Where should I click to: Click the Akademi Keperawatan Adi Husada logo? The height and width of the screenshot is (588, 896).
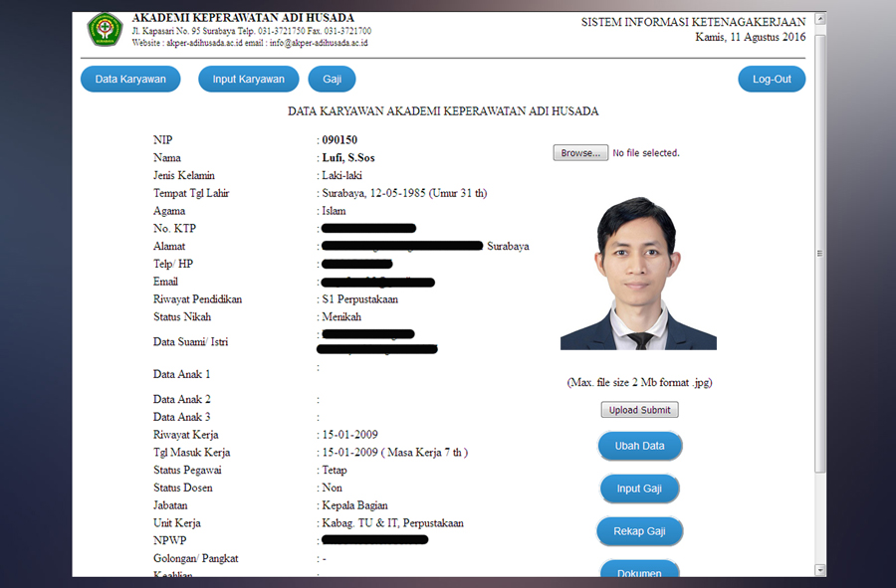click(x=104, y=30)
